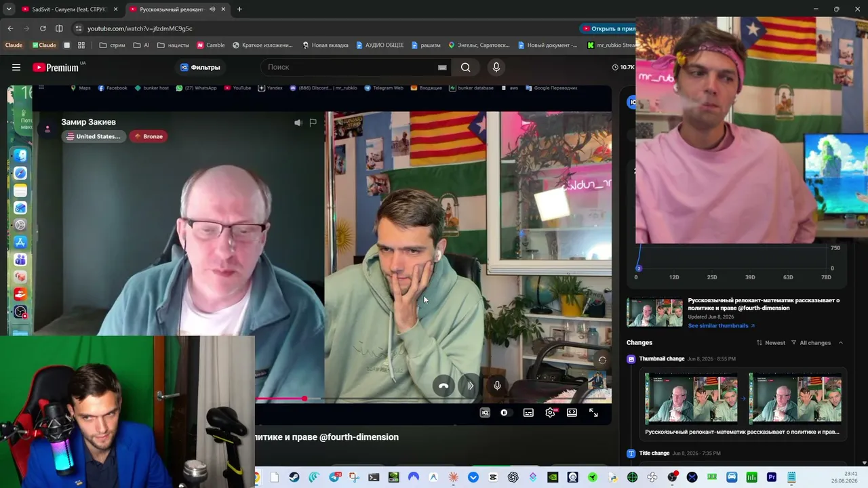Click the hang-up call button in video
Image resolution: width=868 pixels, height=488 pixels.
[443, 386]
